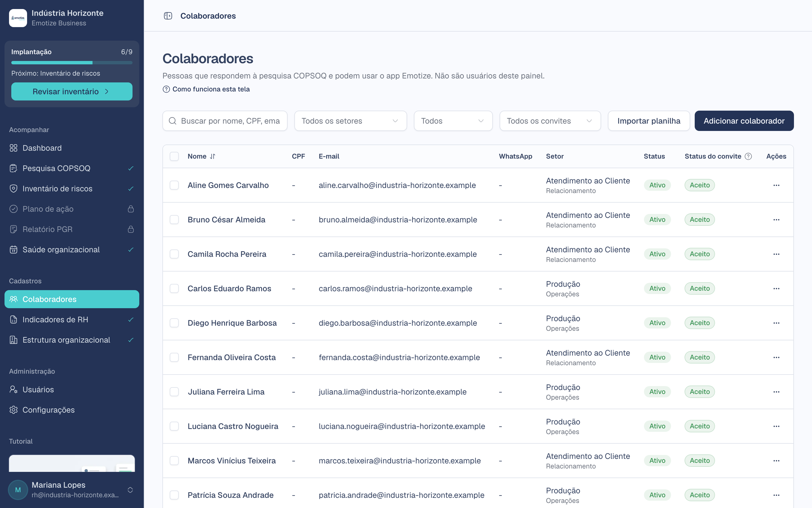The width and height of the screenshot is (812, 508).
Task: Open Como funciona esta tela link
Action: [x=206, y=89]
